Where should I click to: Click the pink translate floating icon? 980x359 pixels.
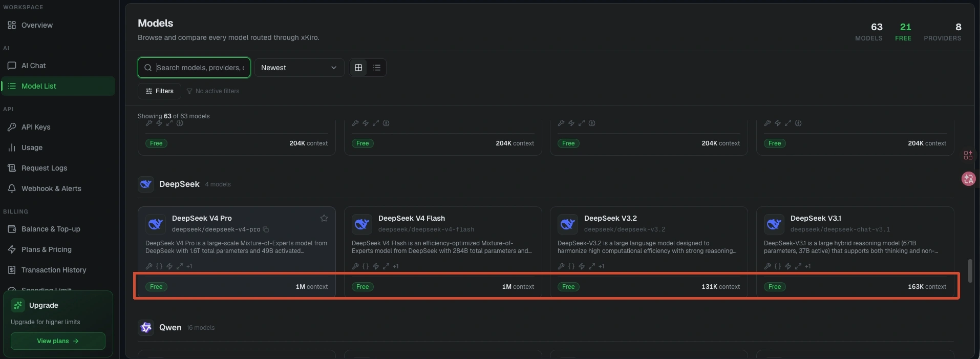(968, 179)
